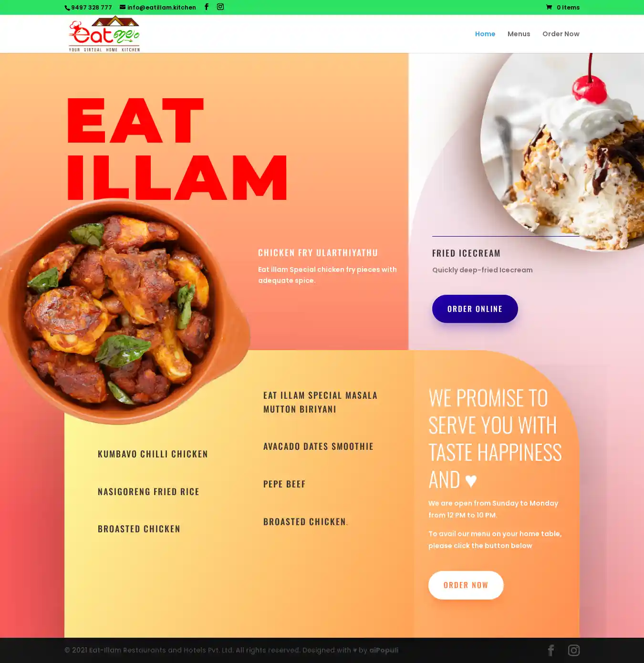Open the footer Instagram icon

click(x=573, y=650)
